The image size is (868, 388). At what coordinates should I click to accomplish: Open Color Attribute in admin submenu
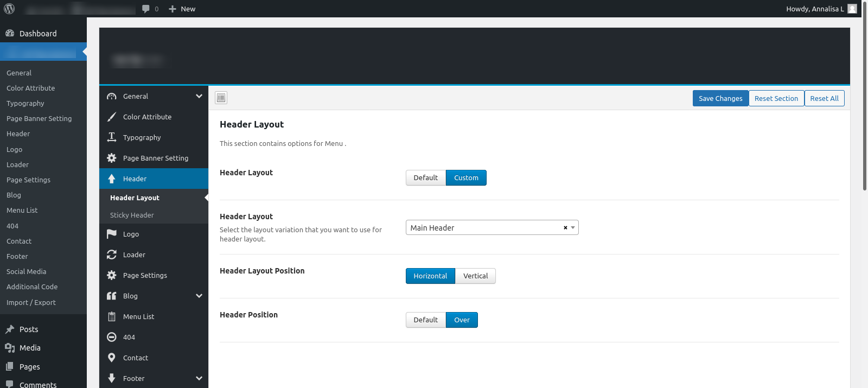pyautogui.click(x=31, y=88)
